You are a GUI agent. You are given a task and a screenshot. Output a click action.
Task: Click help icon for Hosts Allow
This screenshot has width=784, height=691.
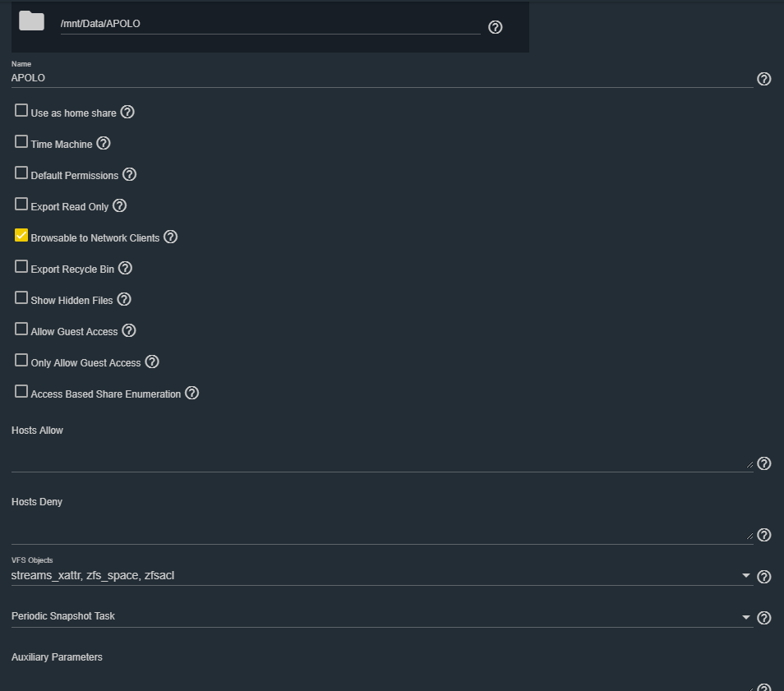(763, 463)
